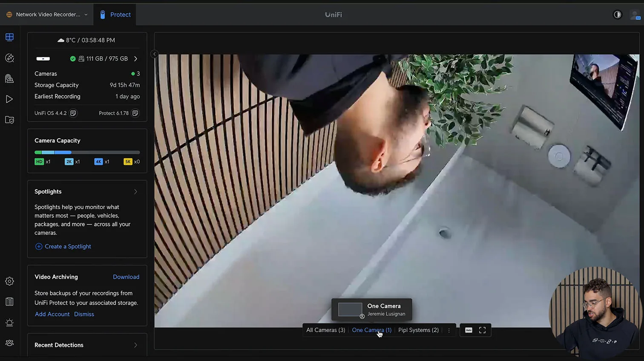Screen dimensions: 644x361
Task: Open the dashboard grid icon in sidebar
Action: (x=9, y=37)
